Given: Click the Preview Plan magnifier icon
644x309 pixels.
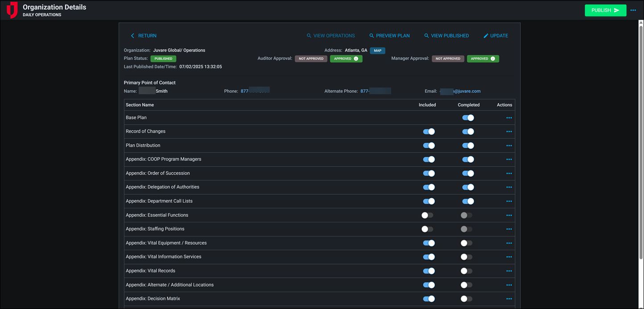Looking at the screenshot, I should 372,36.
